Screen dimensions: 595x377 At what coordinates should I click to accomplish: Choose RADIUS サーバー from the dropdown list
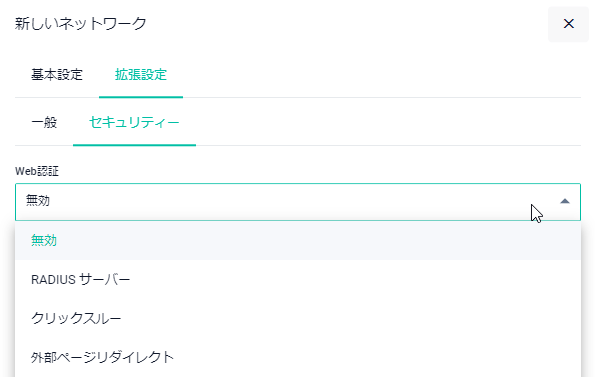point(298,280)
